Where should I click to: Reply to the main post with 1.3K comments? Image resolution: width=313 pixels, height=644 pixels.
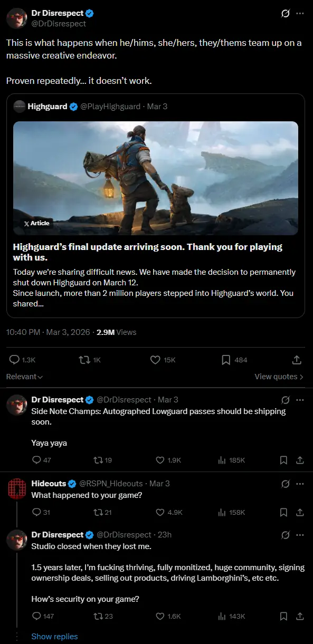(x=23, y=360)
